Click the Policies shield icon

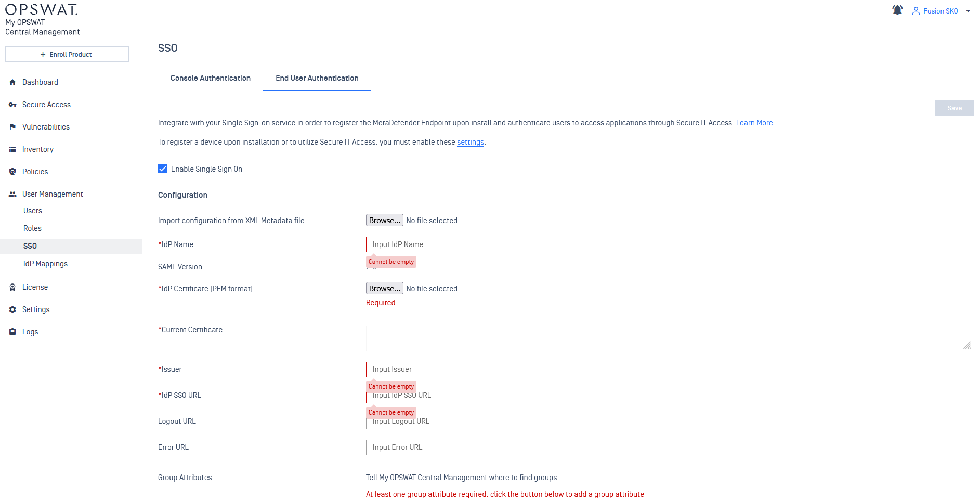click(12, 172)
